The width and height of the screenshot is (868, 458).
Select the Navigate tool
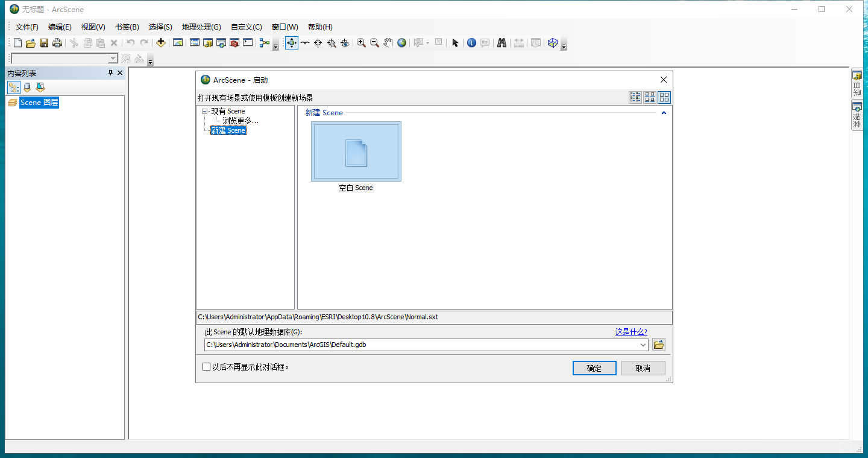point(292,43)
